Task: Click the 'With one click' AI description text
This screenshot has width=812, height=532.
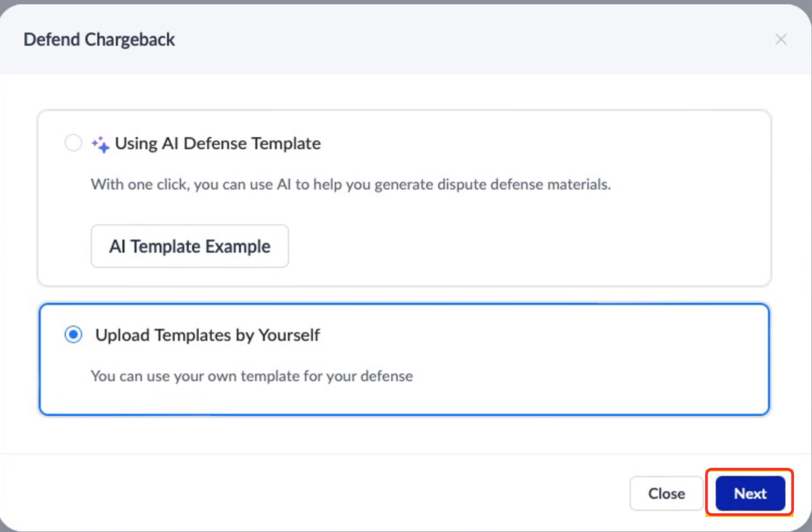Action: click(350, 184)
